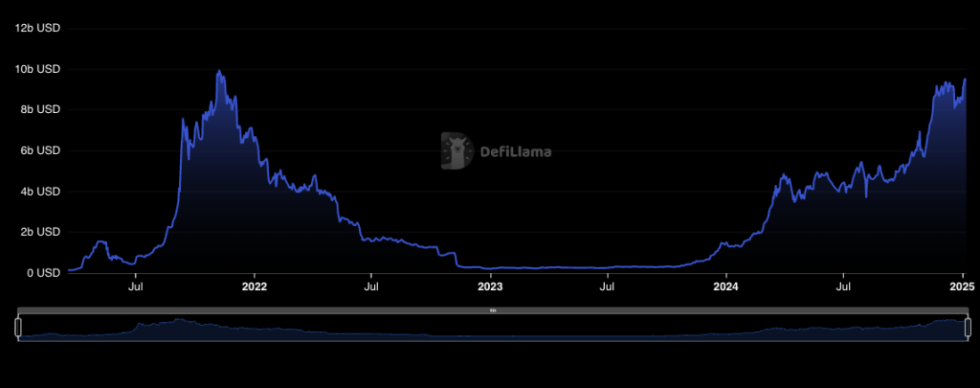Click the 2022 label on the time axis
The image size is (980, 388).
[x=255, y=285]
